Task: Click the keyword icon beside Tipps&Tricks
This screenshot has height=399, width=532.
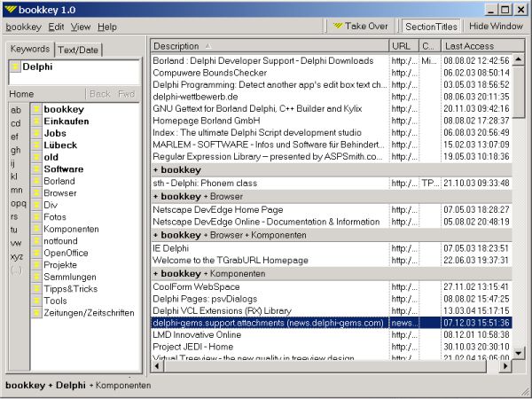Action: (36, 289)
